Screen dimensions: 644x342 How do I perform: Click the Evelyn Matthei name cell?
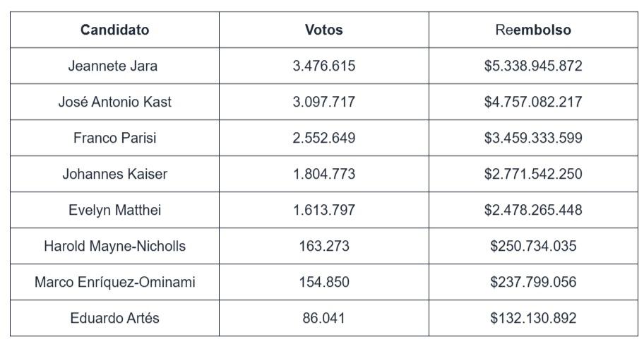click(114, 210)
